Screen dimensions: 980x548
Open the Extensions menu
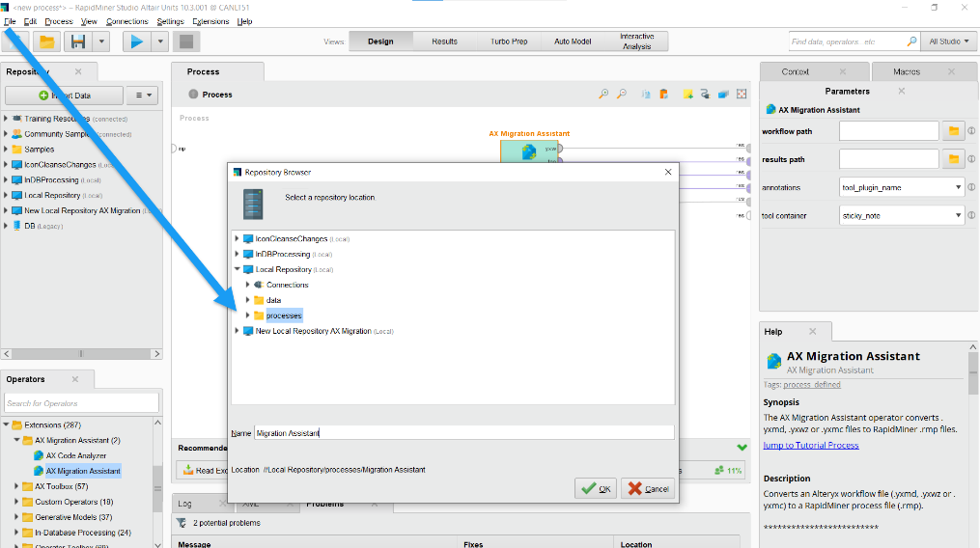[210, 21]
